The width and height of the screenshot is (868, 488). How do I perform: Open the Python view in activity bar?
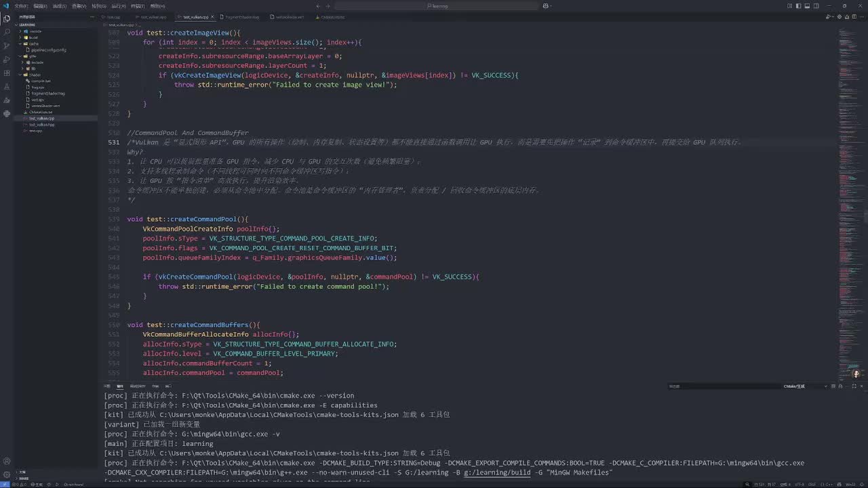click(x=7, y=114)
